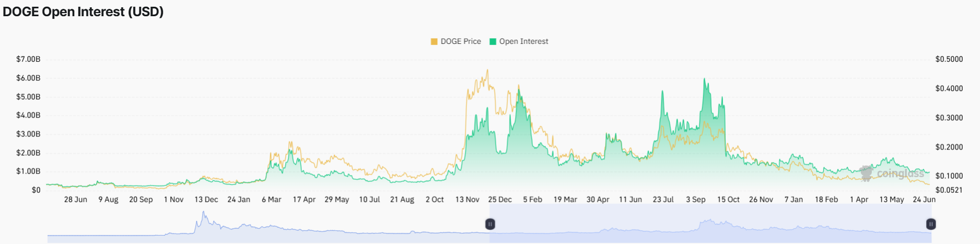980x244 pixels.
Task: Click the 26 Nov date label
Action: tap(761, 200)
